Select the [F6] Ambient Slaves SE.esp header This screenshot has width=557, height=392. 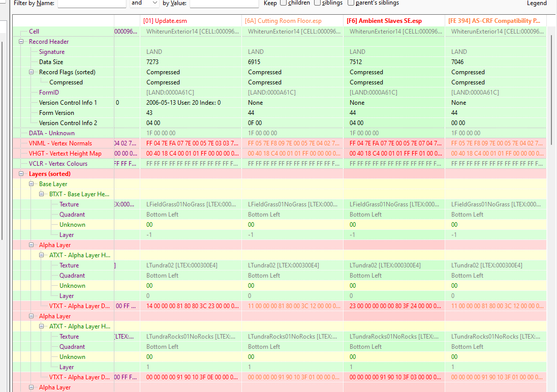(394, 21)
